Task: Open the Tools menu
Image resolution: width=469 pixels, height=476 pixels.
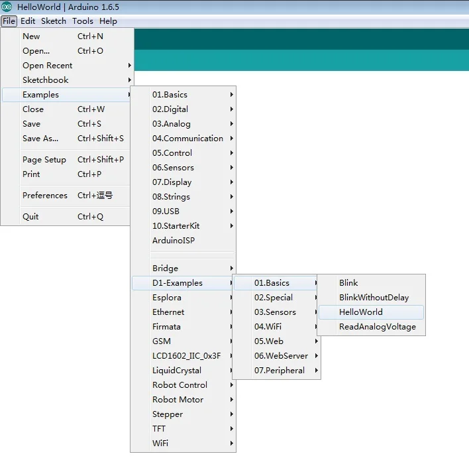Action: pyautogui.click(x=83, y=21)
